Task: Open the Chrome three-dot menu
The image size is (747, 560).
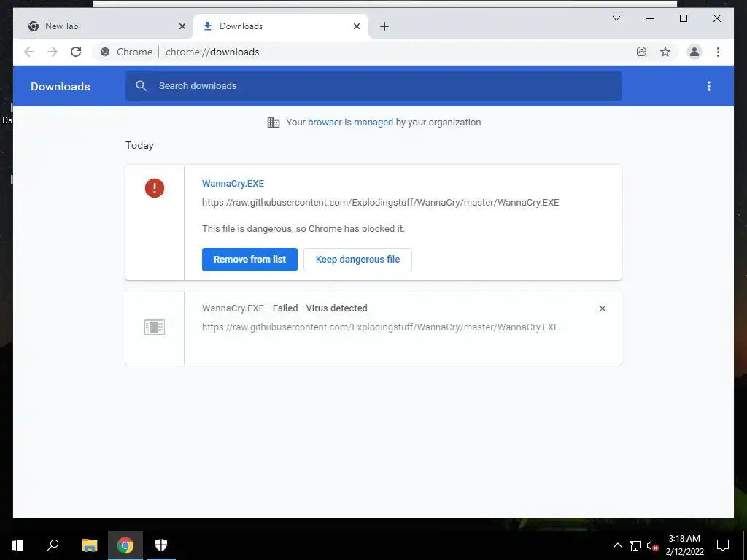Action: [718, 52]
